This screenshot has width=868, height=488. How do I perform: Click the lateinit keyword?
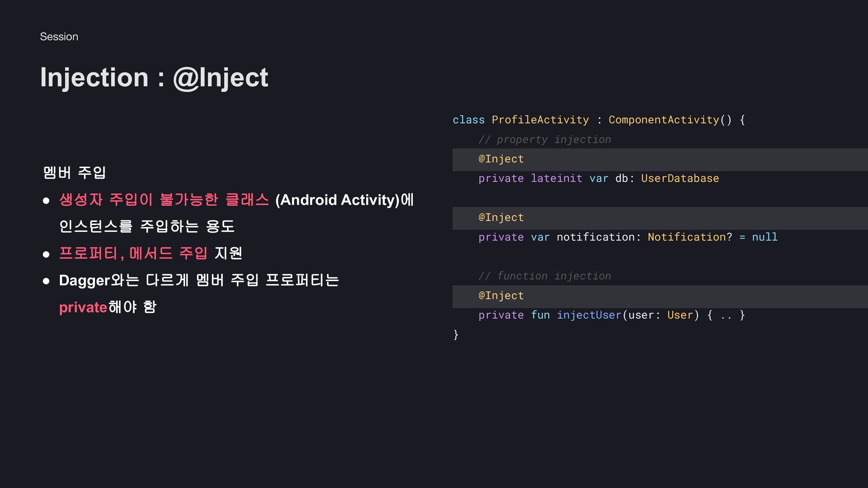click(556, 178)
